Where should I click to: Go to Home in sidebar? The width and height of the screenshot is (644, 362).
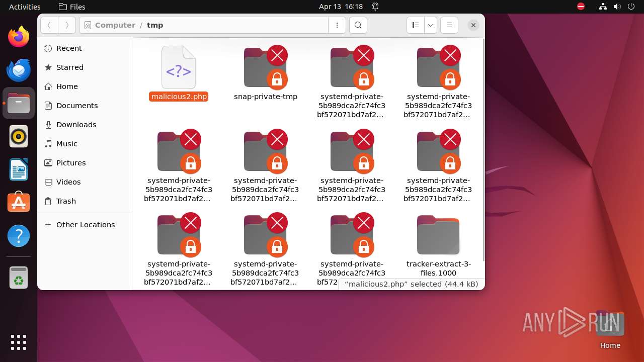pos(85,86)
